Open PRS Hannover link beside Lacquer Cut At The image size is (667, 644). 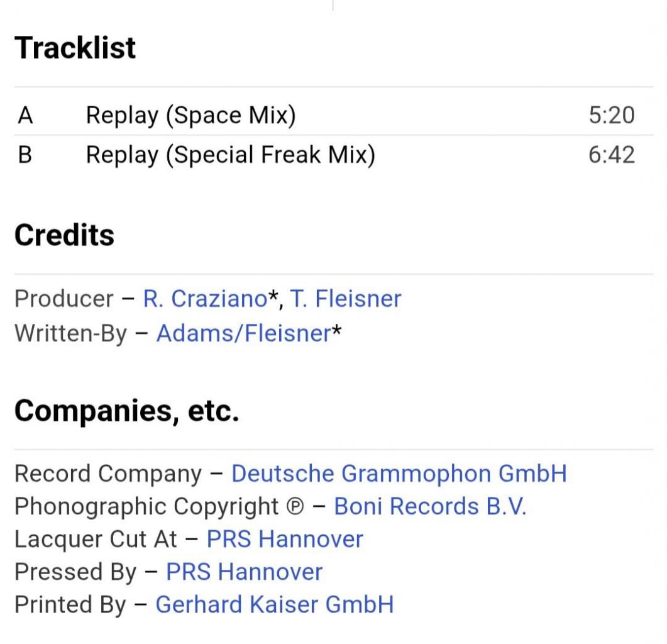pos(285,539)
